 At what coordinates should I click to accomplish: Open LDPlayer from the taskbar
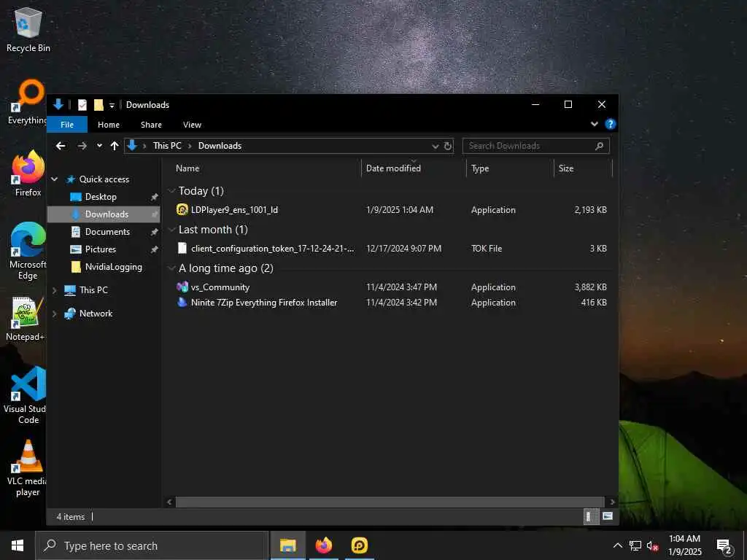click(x=359, y=545)
